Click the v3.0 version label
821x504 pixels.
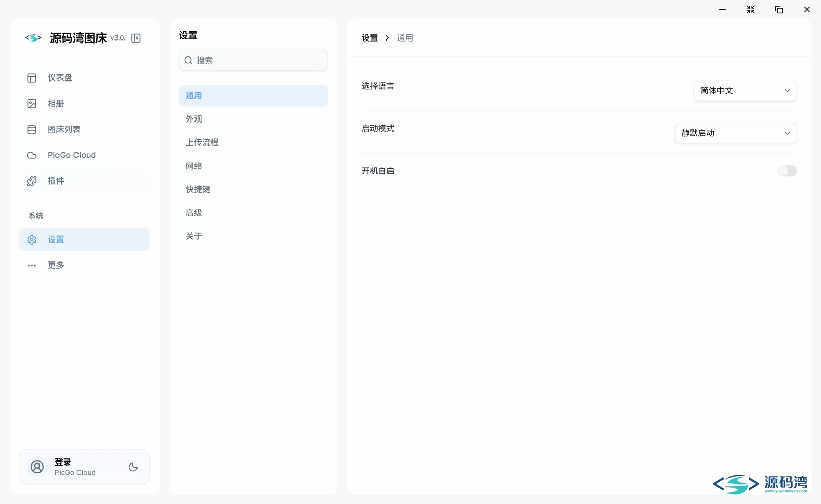click(118, 38)
